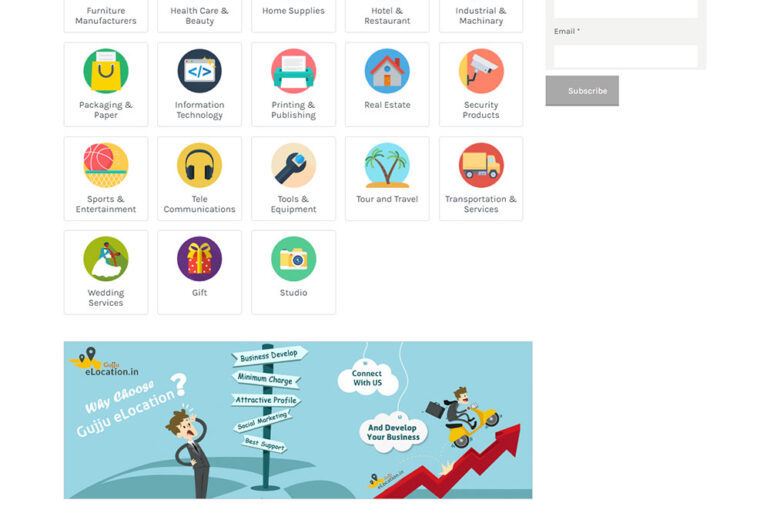Open the Packaging & Paper shopping bag icon

click(x=106, y=71)
